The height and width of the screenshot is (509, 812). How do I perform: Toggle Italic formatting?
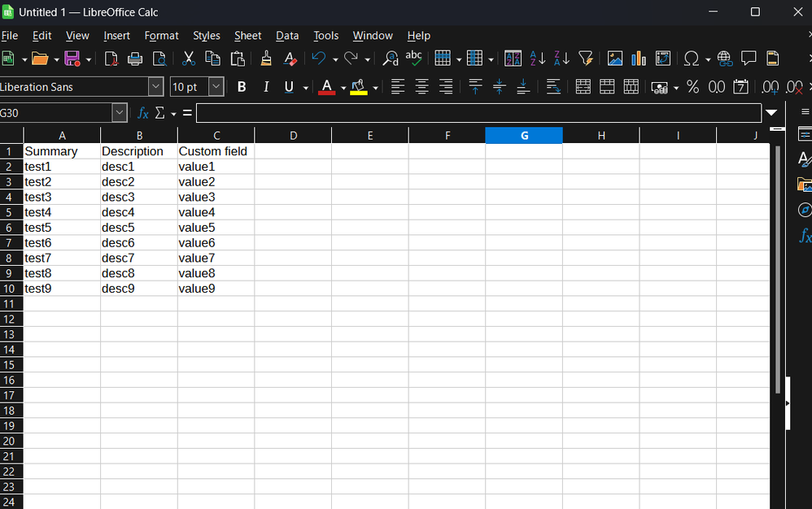tap(266, 87)
